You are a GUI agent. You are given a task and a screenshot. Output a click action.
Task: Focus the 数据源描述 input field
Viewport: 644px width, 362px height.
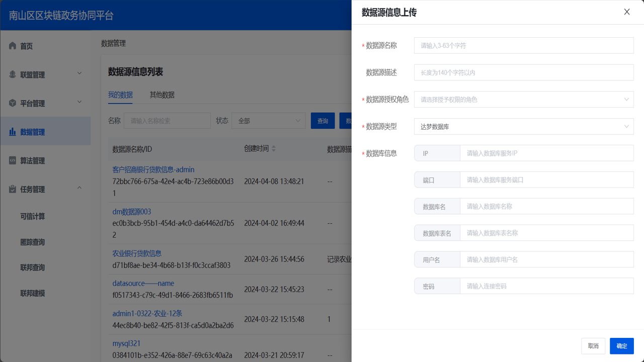[524, 72]
